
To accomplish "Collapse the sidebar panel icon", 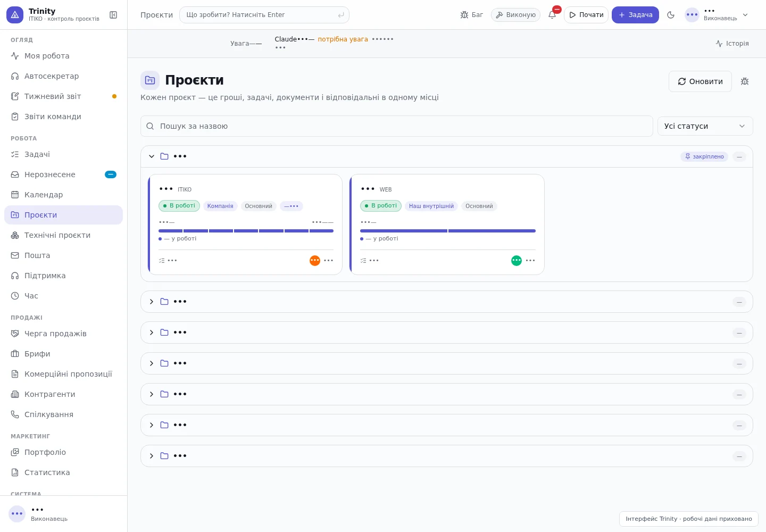I will pos(113,15).
